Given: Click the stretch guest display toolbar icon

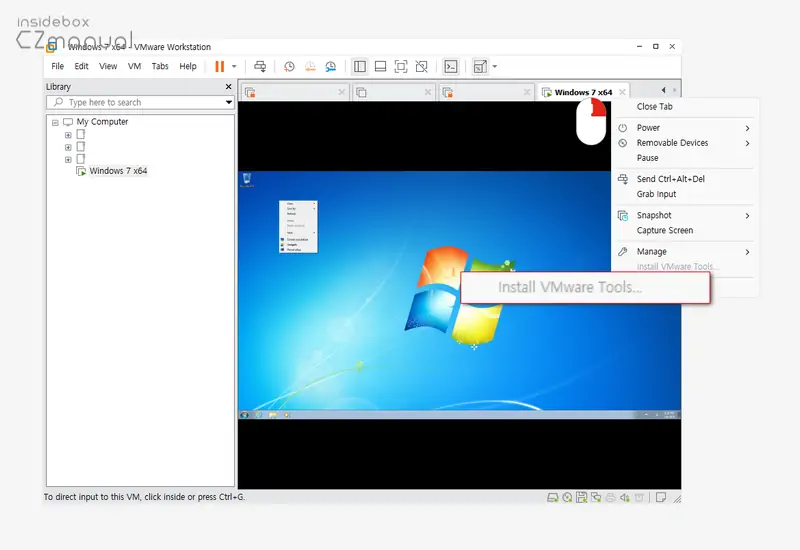Looking at the screenshot, I should (x=480, y=66).
